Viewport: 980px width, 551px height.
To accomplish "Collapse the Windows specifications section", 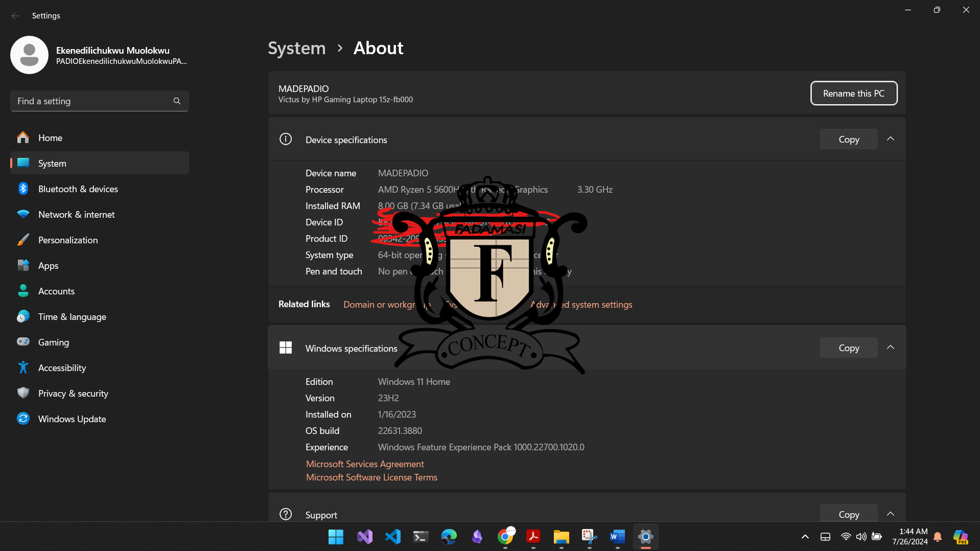I will click(891, 348).
